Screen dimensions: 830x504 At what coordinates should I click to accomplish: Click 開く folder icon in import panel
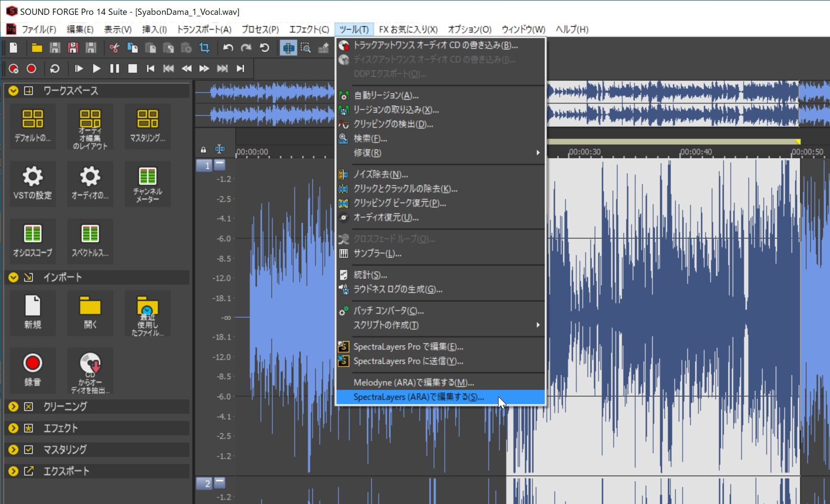pyautogui.click(x=90, y=313)
